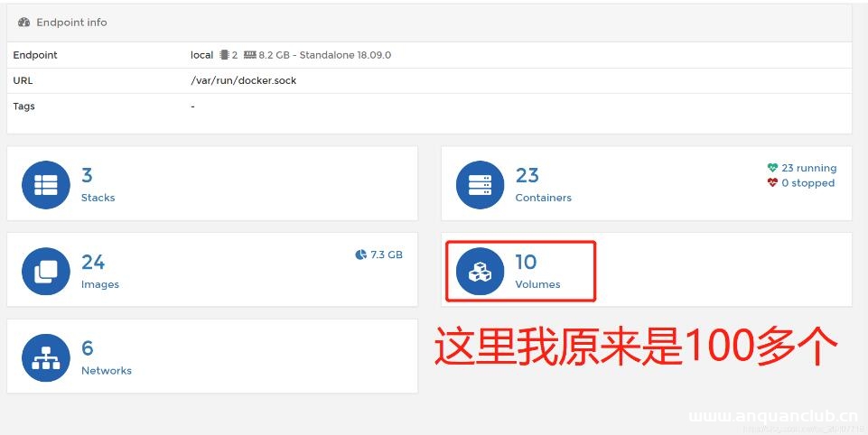
Task: Click the networks count 6
Action: tap(88, 348)
